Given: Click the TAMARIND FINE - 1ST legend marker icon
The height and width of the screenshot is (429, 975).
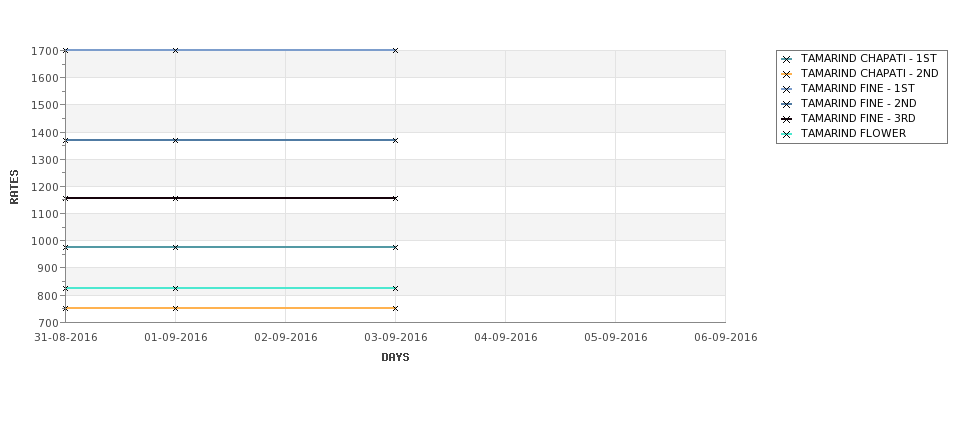Looking at the screenshot, I should [x=787, y=90].
